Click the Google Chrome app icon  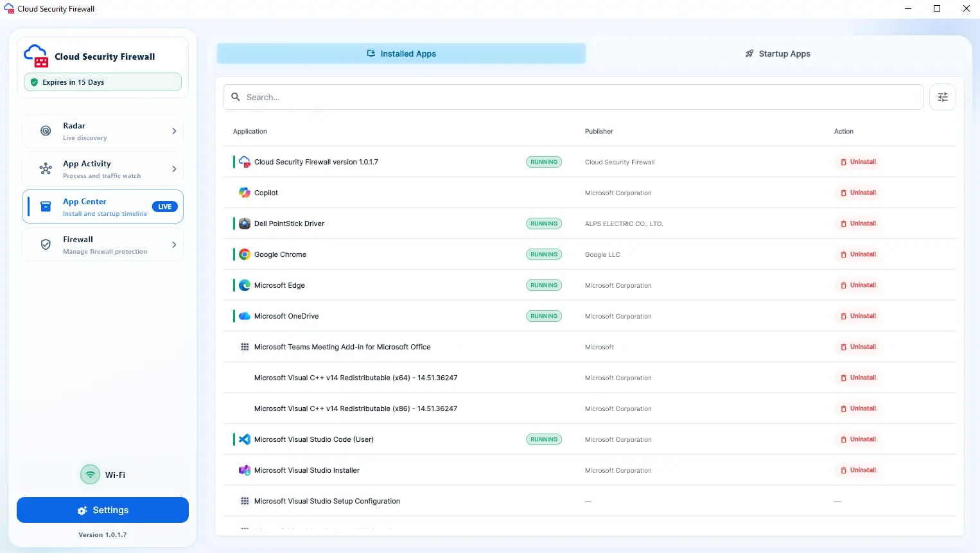pyautogui.click(x=245, y=254)
